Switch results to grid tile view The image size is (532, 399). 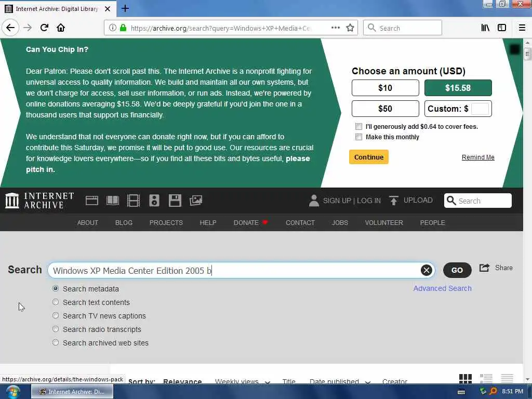(465, 378)
